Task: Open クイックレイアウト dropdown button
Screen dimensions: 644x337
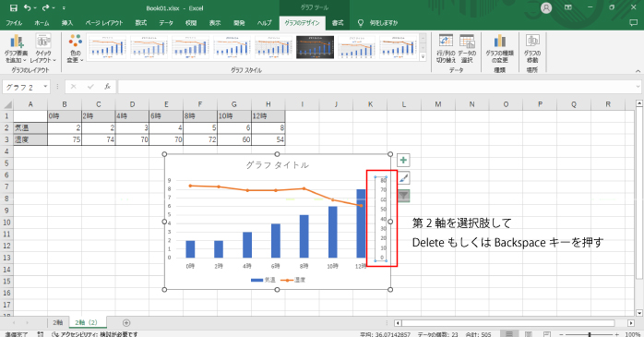Action: point(42,48)
